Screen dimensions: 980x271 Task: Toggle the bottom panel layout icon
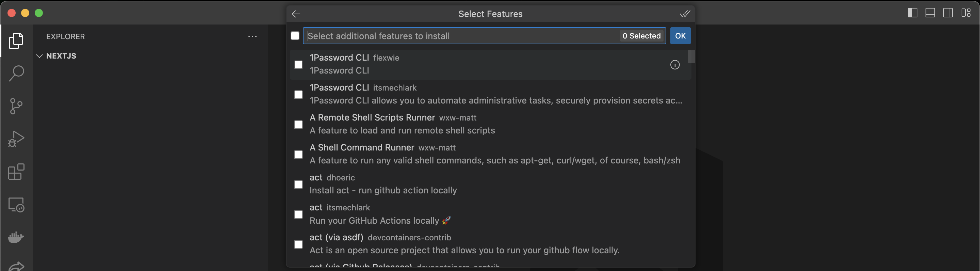(x=930, y=13)
